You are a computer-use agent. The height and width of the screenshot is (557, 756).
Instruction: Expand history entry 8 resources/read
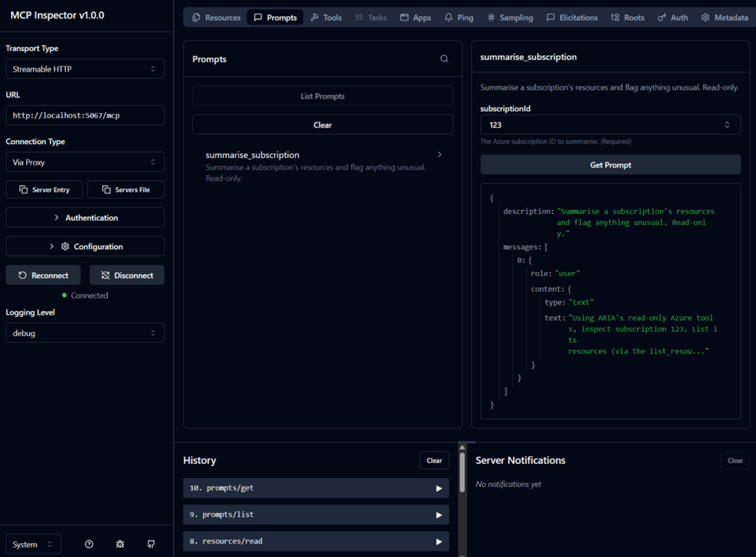316,541
